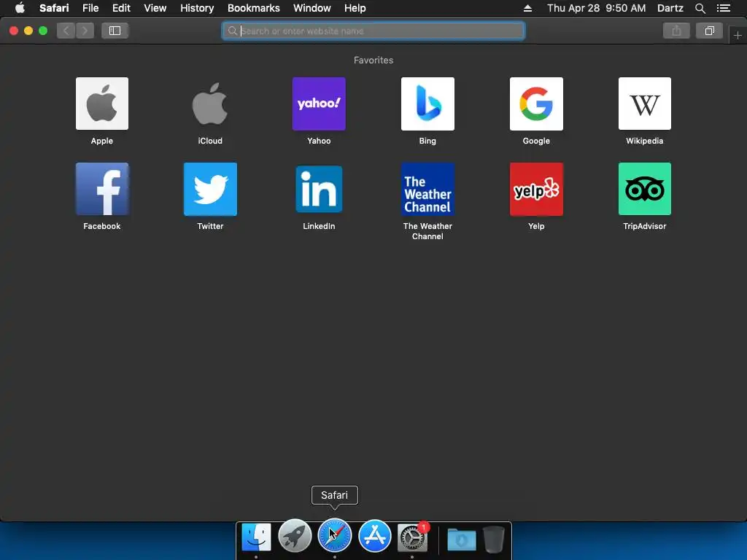Open the File menu
The width and height of the screenshot is (747, 560).
pyautogui.click(x=90, y=8)
